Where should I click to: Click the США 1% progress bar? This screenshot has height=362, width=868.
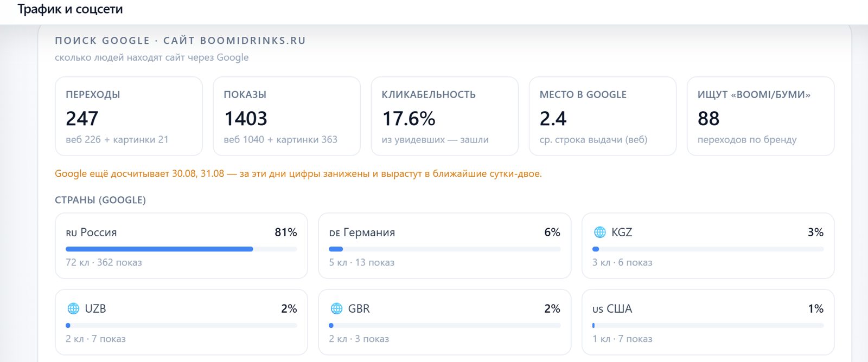click(x=708, y=326)
